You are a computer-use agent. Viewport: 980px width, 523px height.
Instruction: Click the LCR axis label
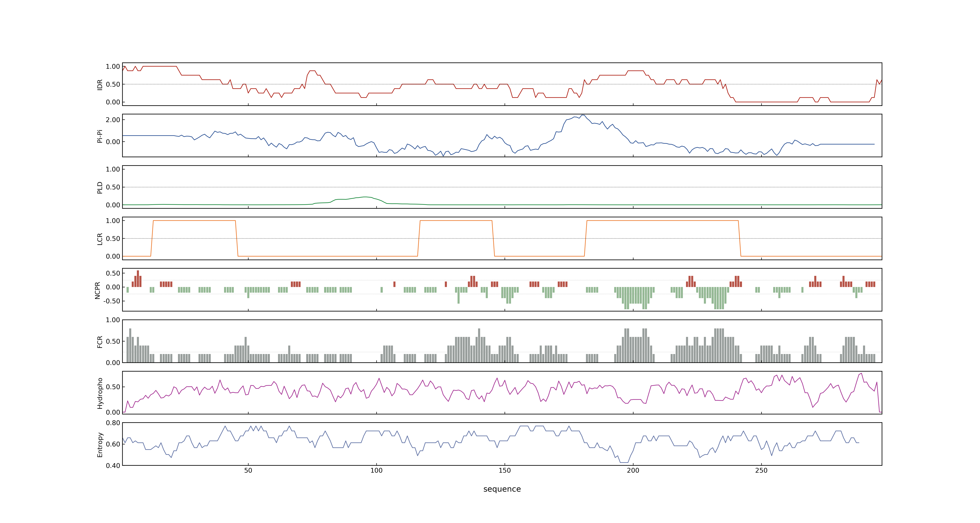pyautogui.click(x=100, y=239)
